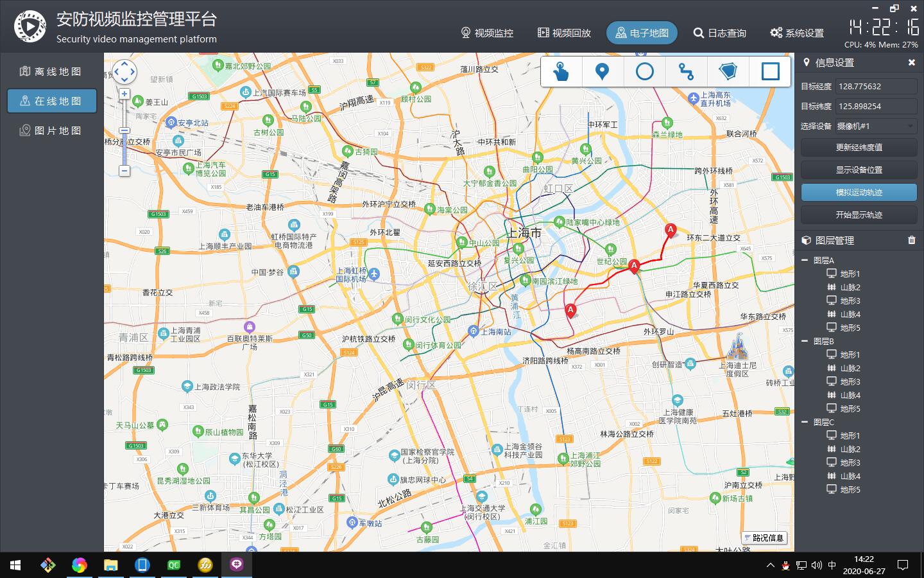Pan the map up with the arrow control
The height and width of the screenshot is (578, 924).
pos(124,64)
